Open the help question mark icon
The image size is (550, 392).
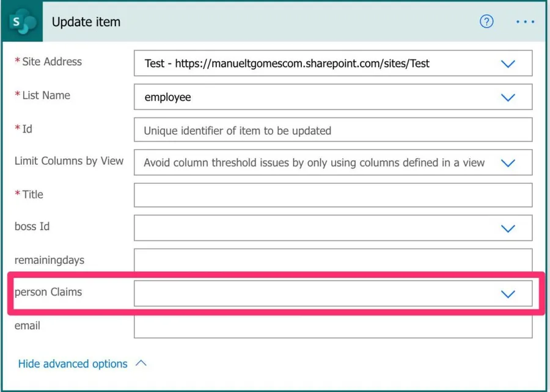486,22
